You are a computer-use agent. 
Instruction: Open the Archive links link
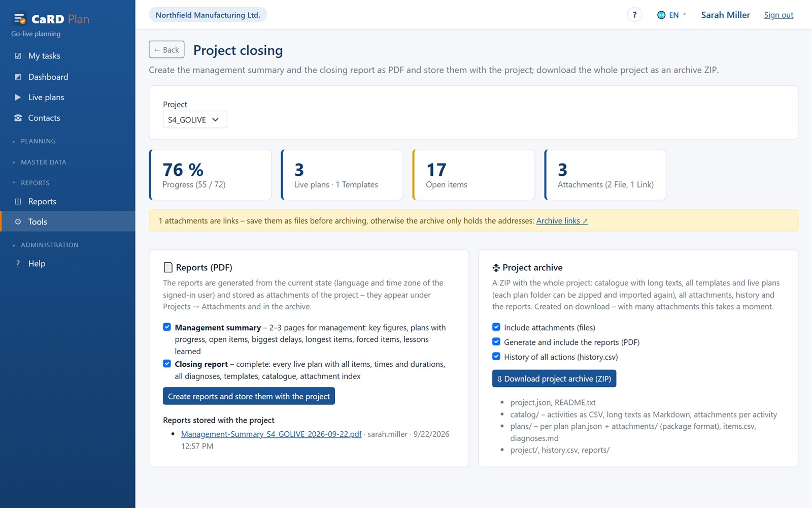tap(562, 221)
